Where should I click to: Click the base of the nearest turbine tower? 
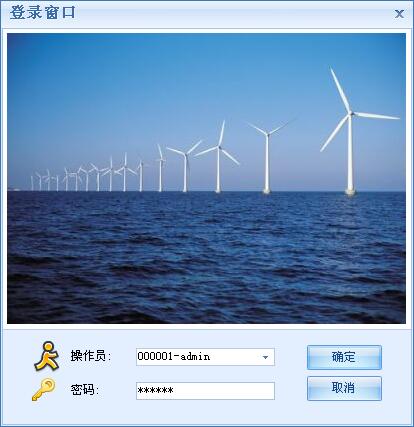pyautogui.click(x=350, y=192)
